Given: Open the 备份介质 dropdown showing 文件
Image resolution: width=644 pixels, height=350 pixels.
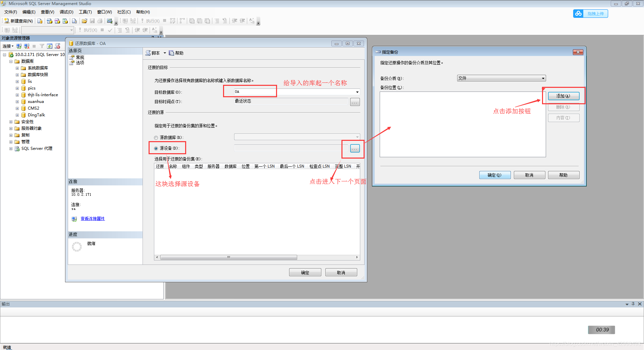Looking at the screenshot, I should click(543, 78).
